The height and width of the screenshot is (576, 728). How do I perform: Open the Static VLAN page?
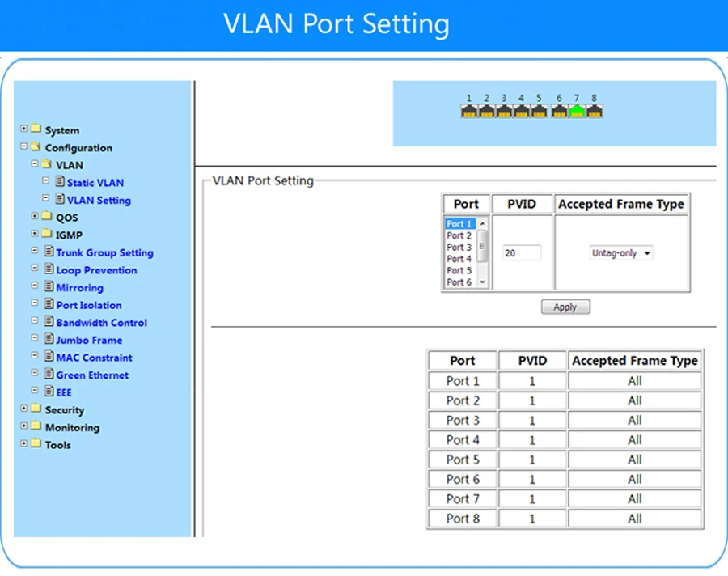(x=95, y=183)
